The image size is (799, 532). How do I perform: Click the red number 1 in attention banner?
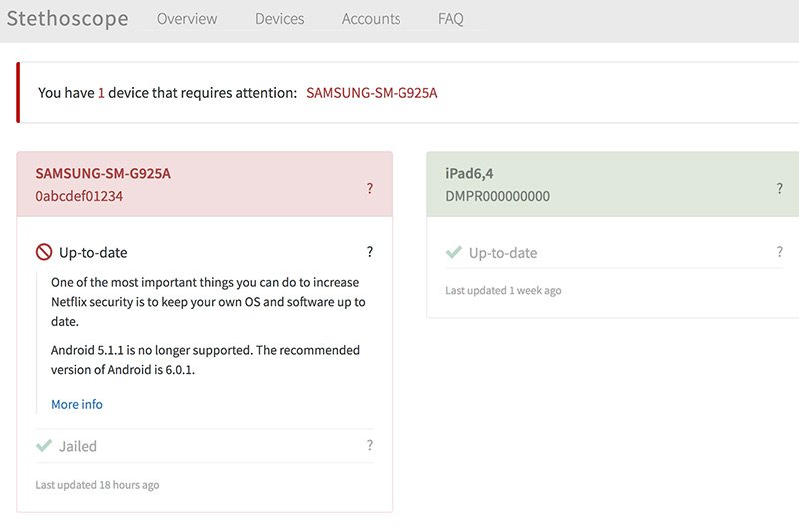coord(101,93)
